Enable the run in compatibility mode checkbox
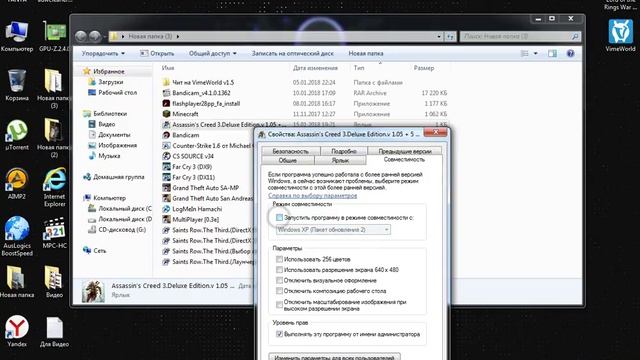 point(279,218)
